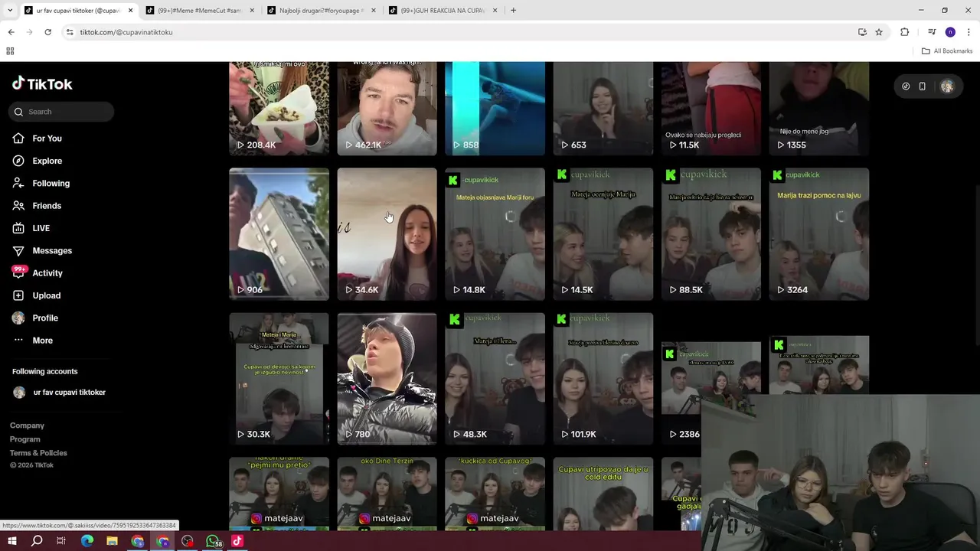This screenshot has height=551, width=980.
Task: Open the video with 48.3K views
Action: [495, 379]
